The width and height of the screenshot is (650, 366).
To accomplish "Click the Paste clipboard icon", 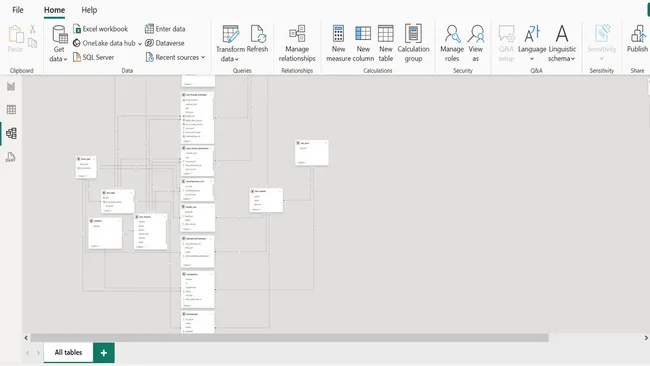I will pos(15,35).
